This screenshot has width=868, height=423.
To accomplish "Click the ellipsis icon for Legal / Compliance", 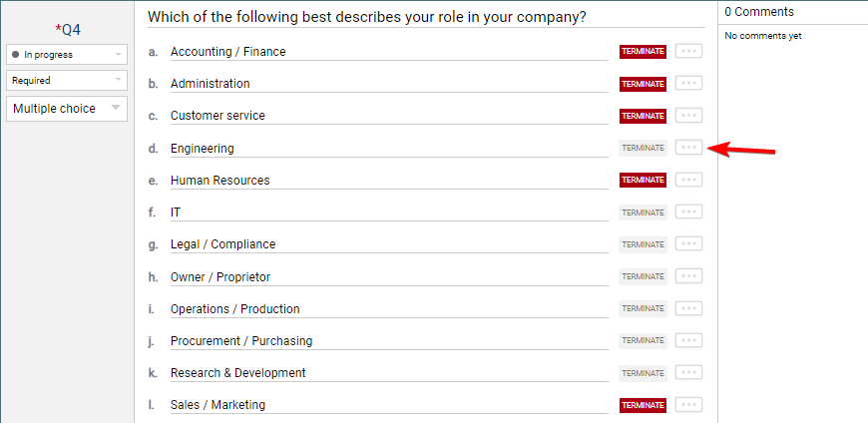I will pos(688,244).
